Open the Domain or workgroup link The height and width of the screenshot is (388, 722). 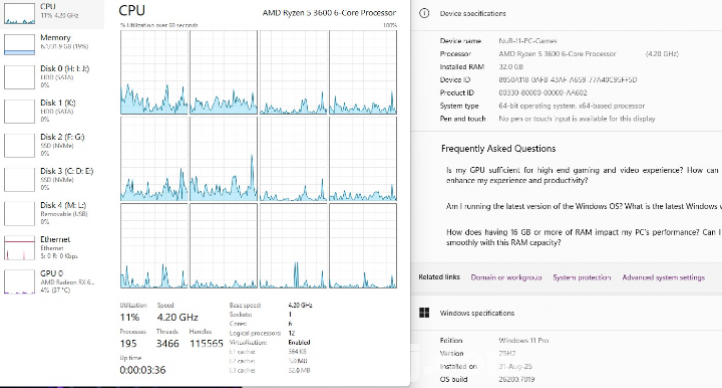click(x=506, y=278)
